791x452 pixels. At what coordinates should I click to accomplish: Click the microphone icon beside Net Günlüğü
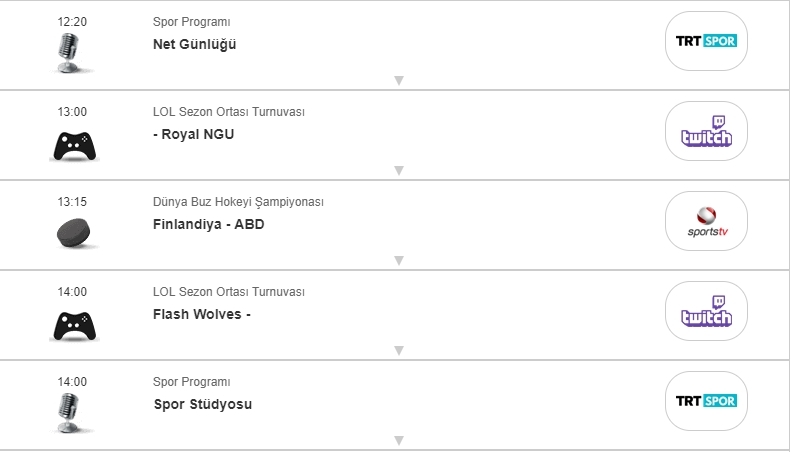(68, 53)
